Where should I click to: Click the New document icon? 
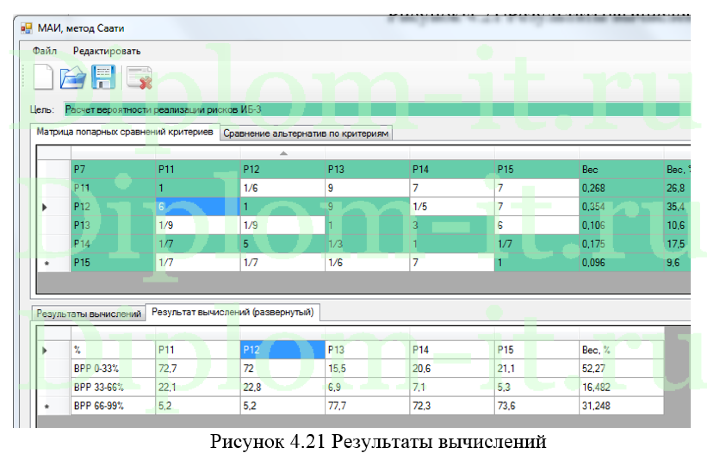tap(44, 77)
